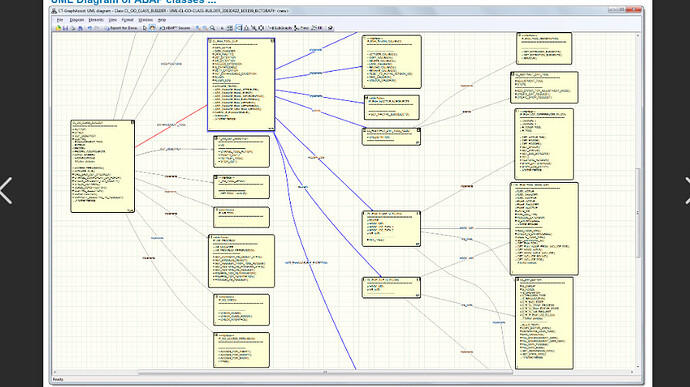Image resolution: width=690 pixels, height=387 pixels.
Task: Toggle the highlighted layout button in toolbar
Action: point(239,28)
